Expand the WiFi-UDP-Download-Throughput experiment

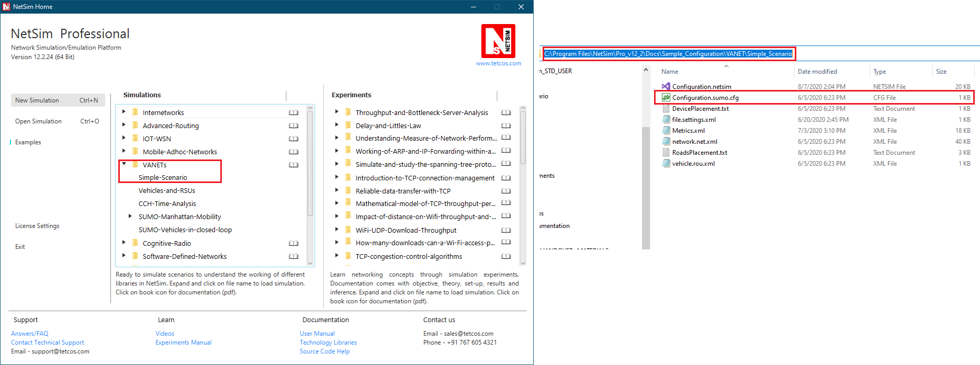(x=336, y=229)
